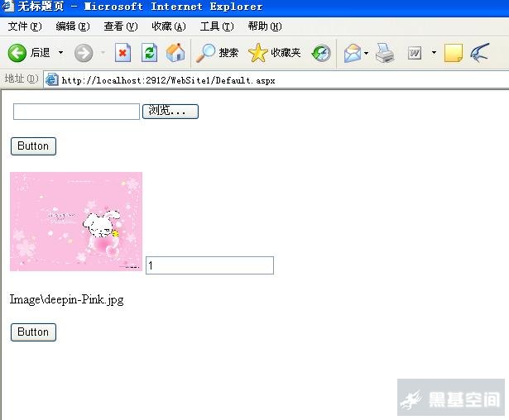Click the Stop page loading icon

tap(122, 53)
